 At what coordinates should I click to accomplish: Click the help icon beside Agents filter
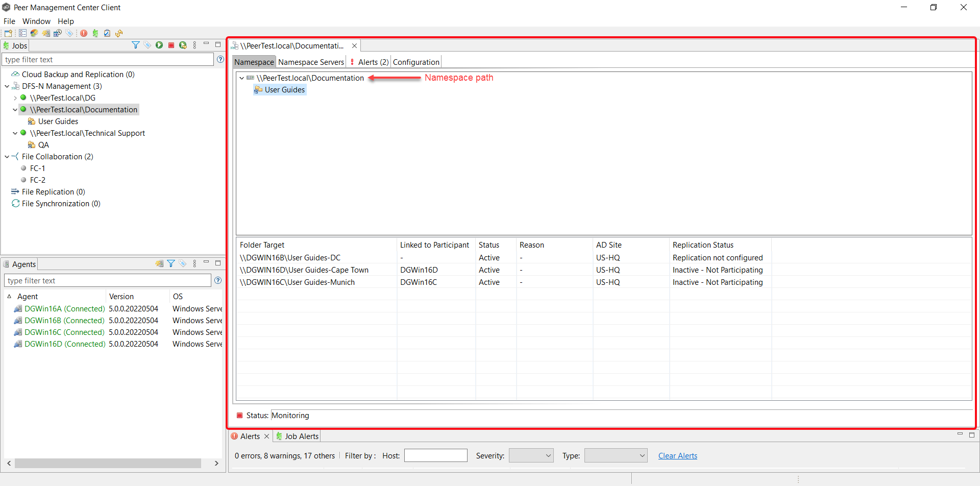pos(218,280)
